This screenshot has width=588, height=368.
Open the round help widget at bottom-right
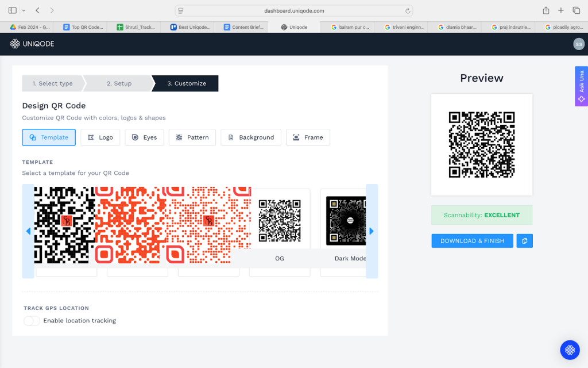click(570, 349)
